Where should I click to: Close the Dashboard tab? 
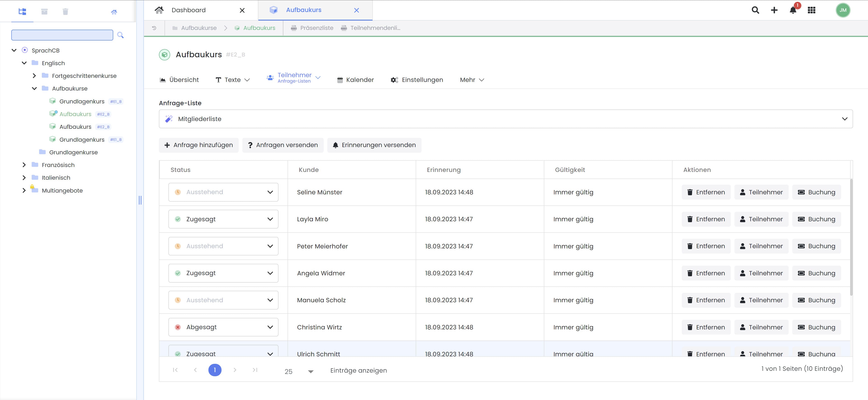(x=242, y=10)
